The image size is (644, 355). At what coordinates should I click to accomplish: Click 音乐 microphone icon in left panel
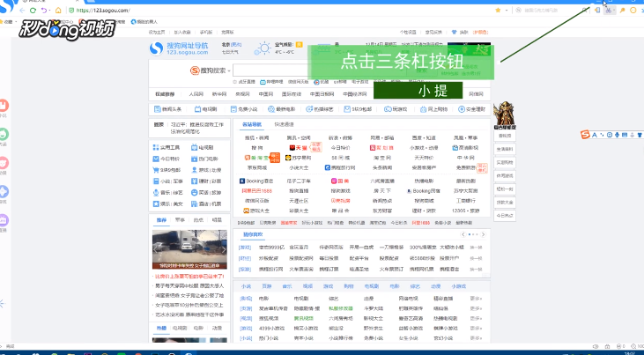click(156, 193)
